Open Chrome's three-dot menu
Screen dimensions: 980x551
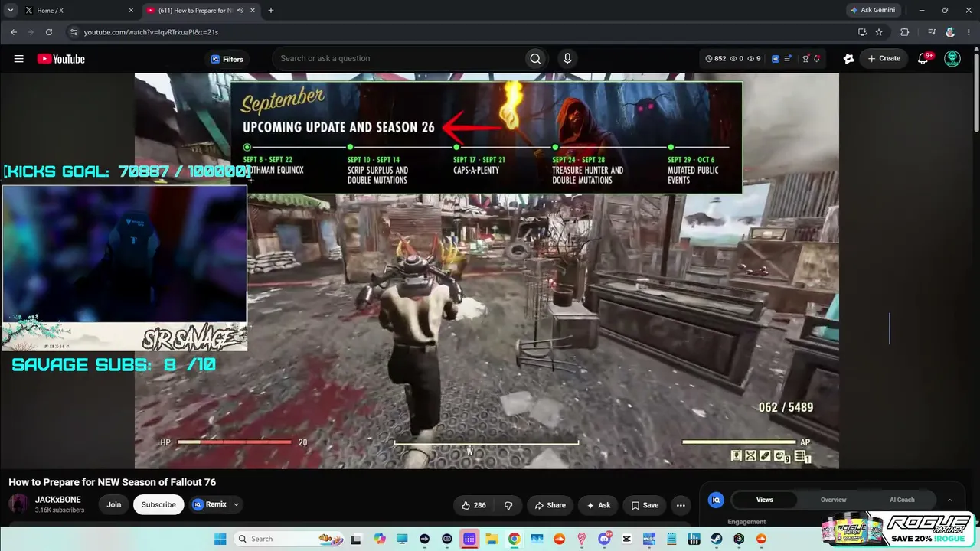click(x=967, y=32)
